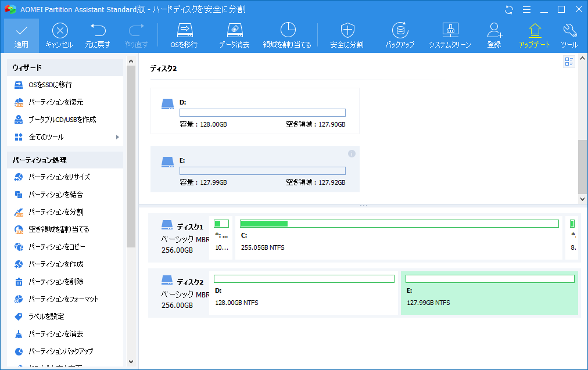Click the sidebar scroll up arrow
588x370 pixels.
pyautogui.click(x=131, y=61)
